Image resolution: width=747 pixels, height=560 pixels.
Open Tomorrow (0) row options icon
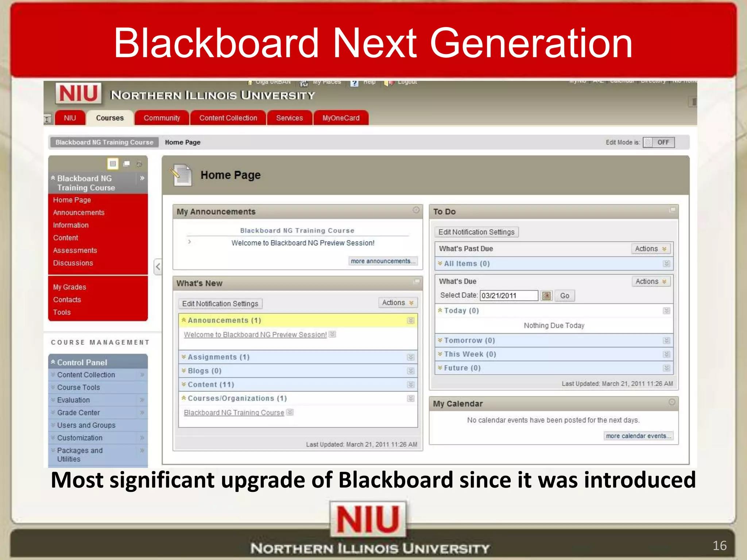[666, 341]
